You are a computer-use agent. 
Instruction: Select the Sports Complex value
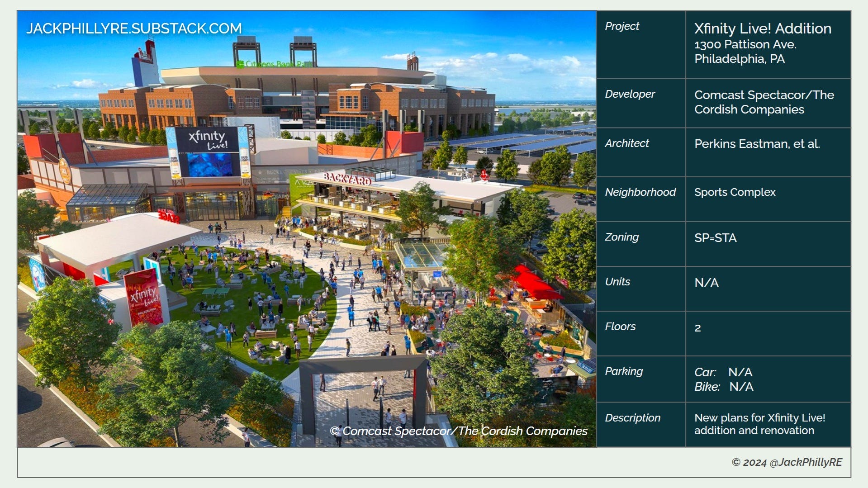point(735,192)
